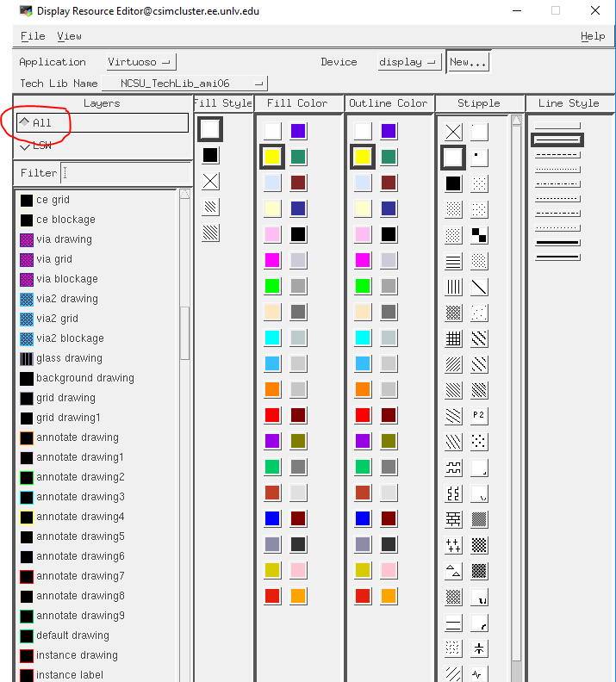Screen dimensions: 616x682
Task: Open the File menu
Action: [33, 36]
